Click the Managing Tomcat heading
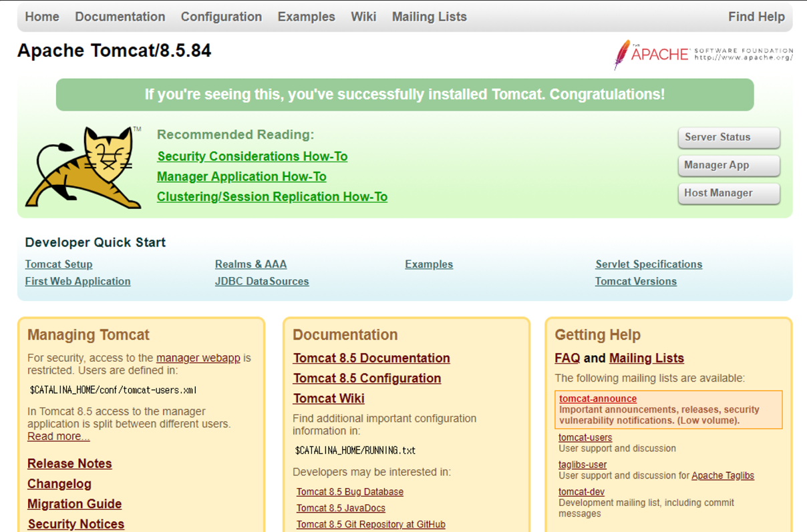 (88, 335)
